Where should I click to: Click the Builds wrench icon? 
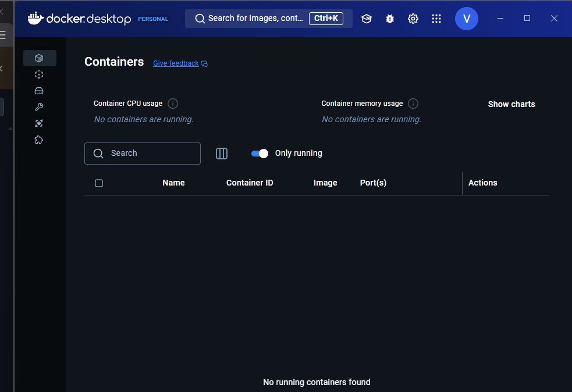[x=39, y=107]
